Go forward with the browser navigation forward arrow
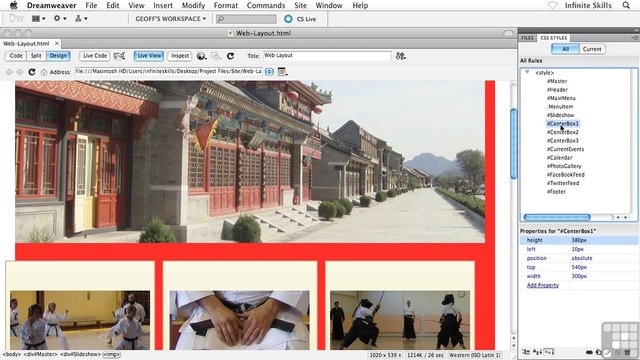Screen dimensions: 640x360 (x=19, y=72)
